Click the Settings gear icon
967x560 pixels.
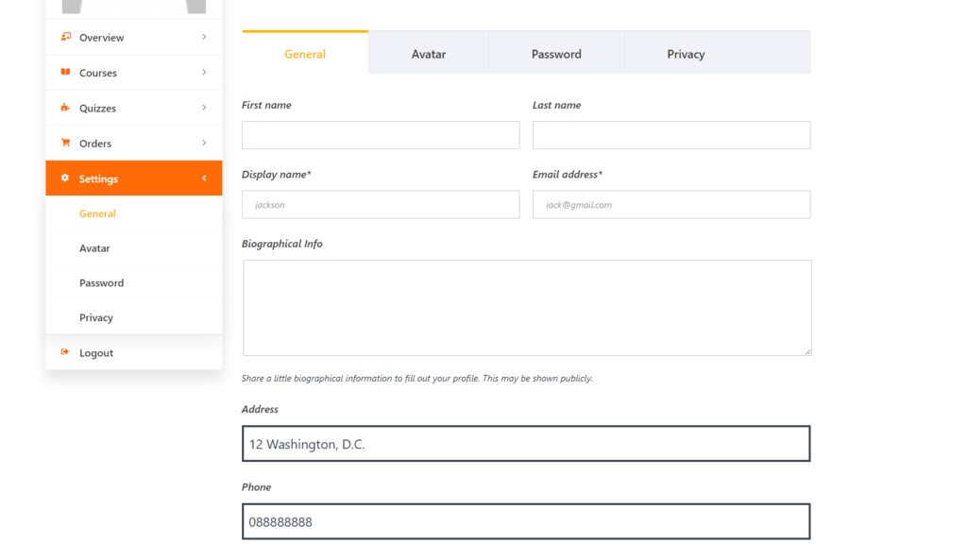point(65,178)
